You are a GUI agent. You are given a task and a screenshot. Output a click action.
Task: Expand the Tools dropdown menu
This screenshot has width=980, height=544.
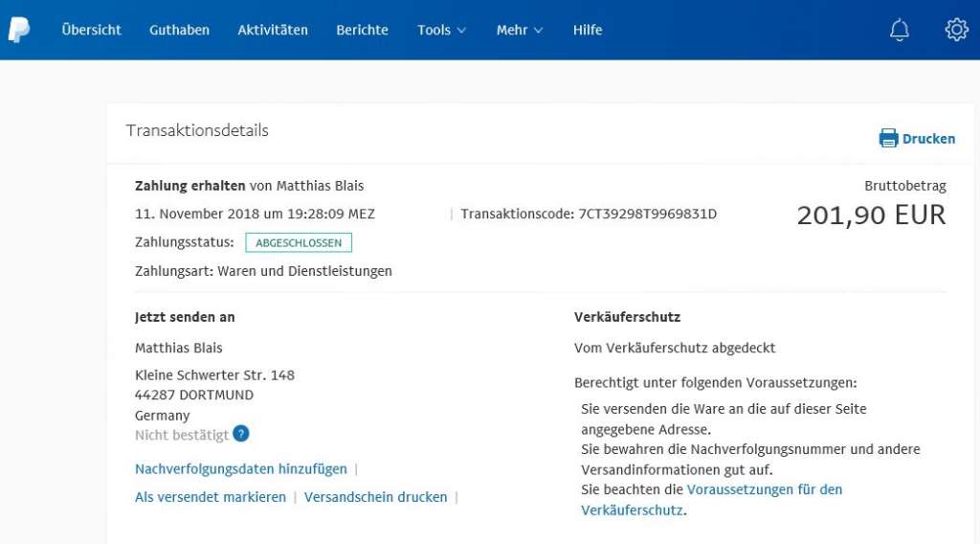pos(441,30)
